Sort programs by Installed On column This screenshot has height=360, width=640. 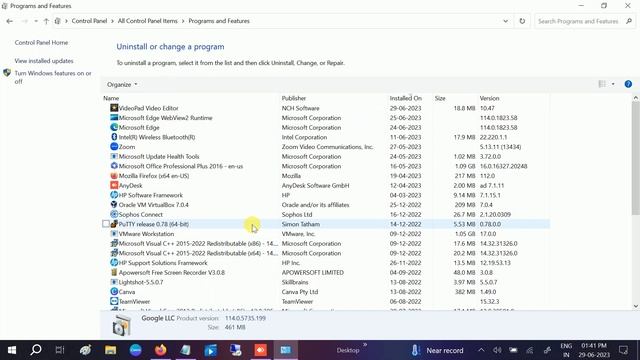tap(406, 98)
